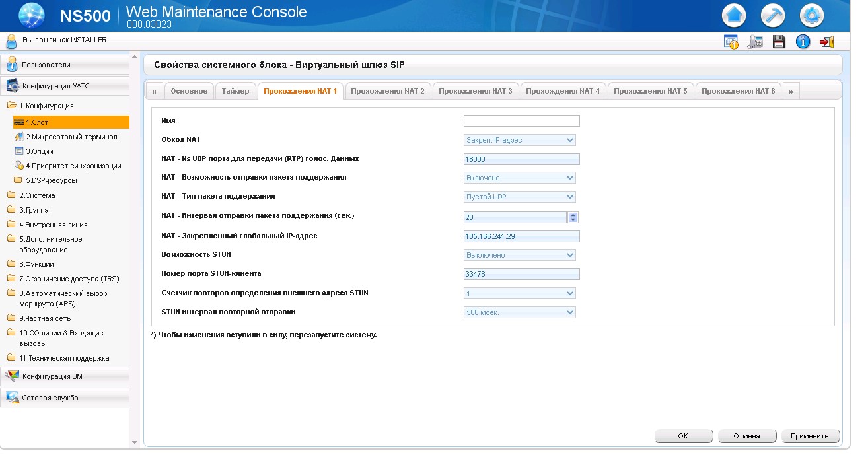Click the sidebar scrollbar up arrow
This screenshot has height=455, width=868.
coord(135,59)
